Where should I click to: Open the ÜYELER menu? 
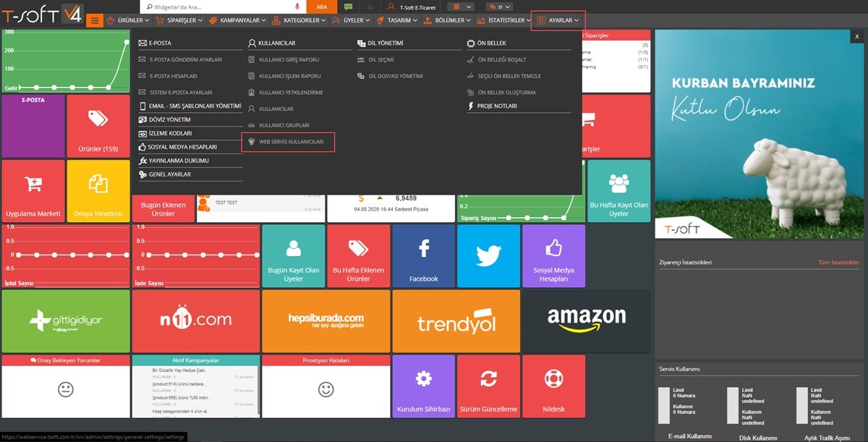pyautogui.click(x=351, y=20)
